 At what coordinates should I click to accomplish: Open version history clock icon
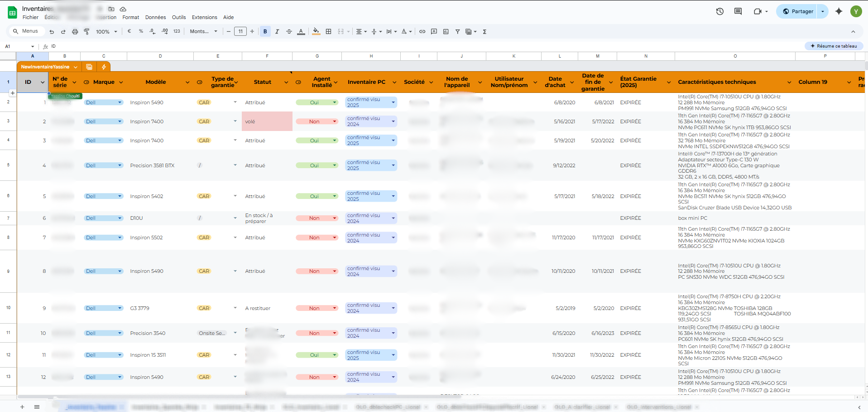pos(719,11)
